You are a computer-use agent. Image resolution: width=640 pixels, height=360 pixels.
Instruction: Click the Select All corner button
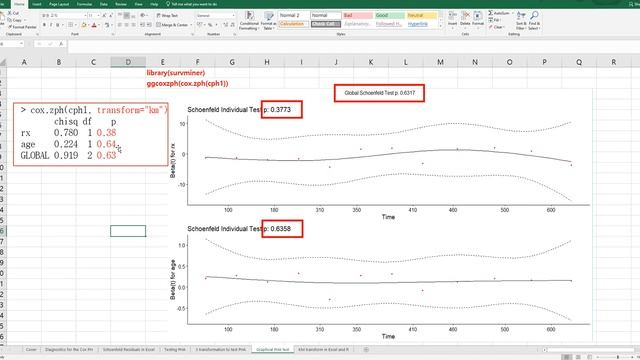pos(3,62)
